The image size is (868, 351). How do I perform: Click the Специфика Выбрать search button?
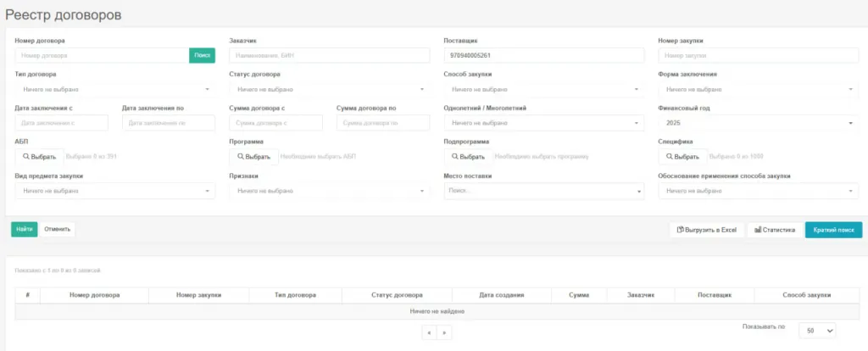pos(682,157)
